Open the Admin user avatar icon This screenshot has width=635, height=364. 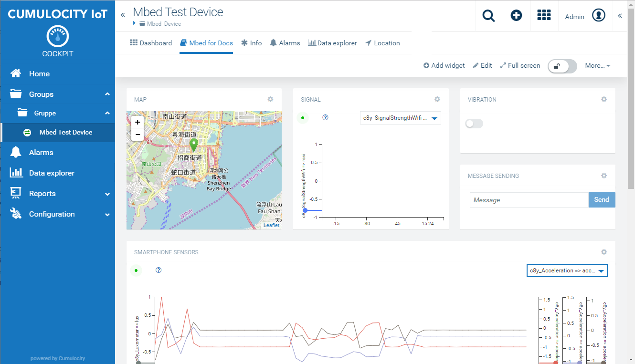click(599, 15)
